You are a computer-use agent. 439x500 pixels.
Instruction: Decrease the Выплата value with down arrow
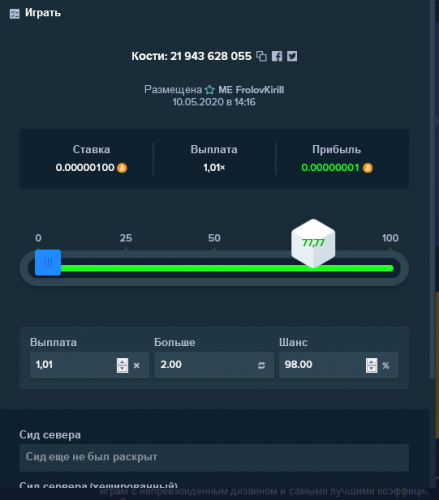click(122, 369)
